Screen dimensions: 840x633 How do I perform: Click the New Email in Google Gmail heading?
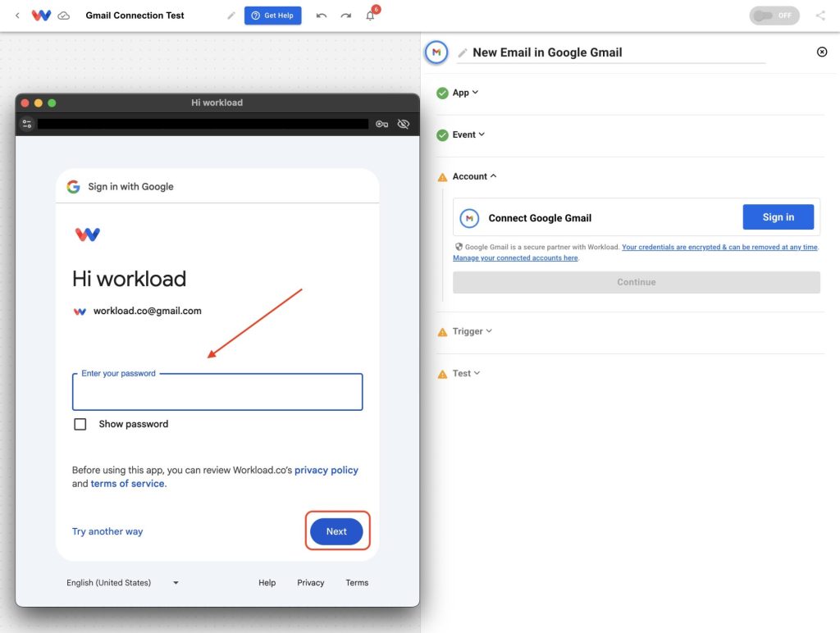tap(547, 52)
